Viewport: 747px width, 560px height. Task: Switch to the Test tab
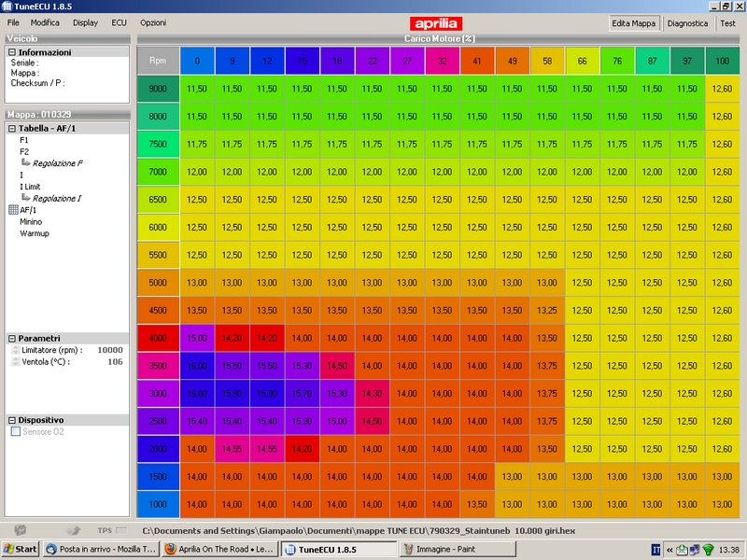727,23
